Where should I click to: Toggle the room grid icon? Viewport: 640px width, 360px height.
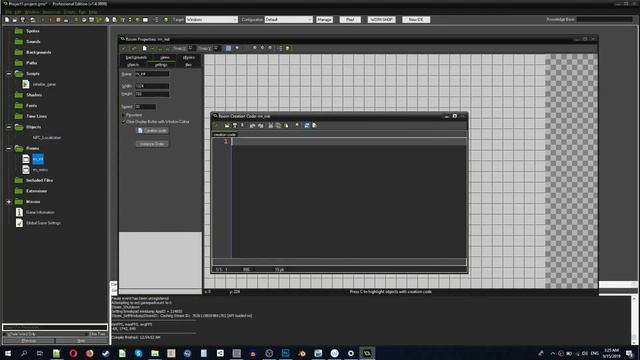[x=228, y=48]
